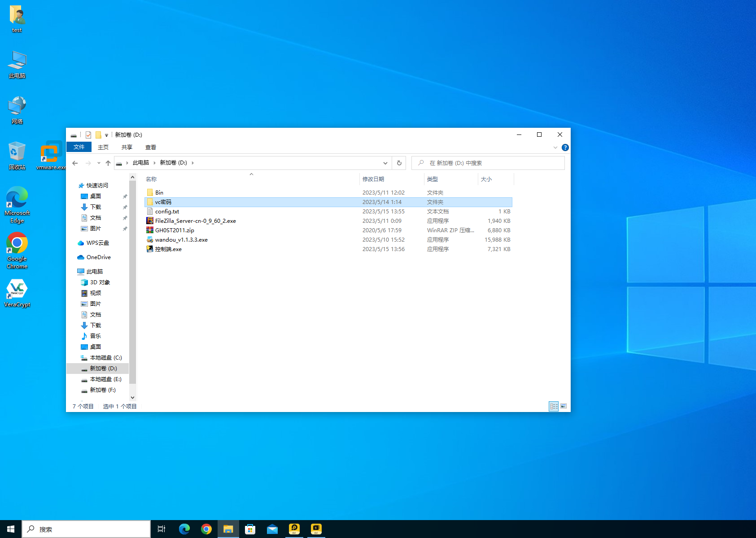The width and height of the screenshot is (756, 538).
Task: Click the New folder quick access toolbar icon
Action: (98, 135)
